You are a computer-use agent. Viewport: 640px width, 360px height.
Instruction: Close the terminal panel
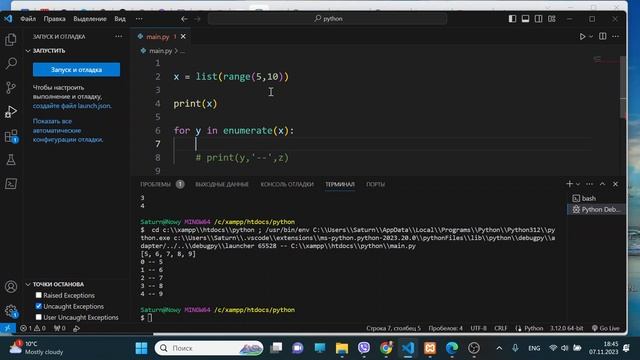click(x=616, y=184)
